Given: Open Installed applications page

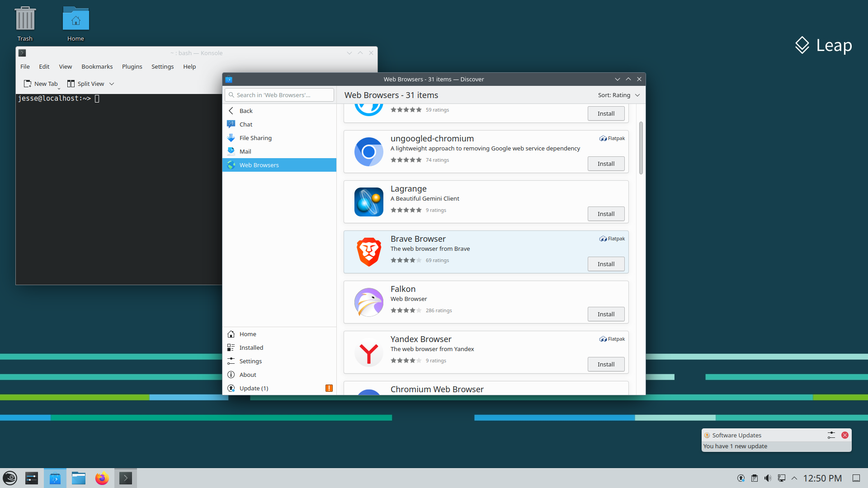Looking at the screenshot, I should pos(279,347).
